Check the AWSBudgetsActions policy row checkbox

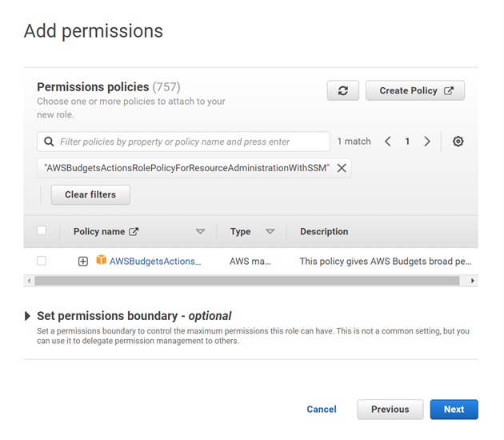42,261
